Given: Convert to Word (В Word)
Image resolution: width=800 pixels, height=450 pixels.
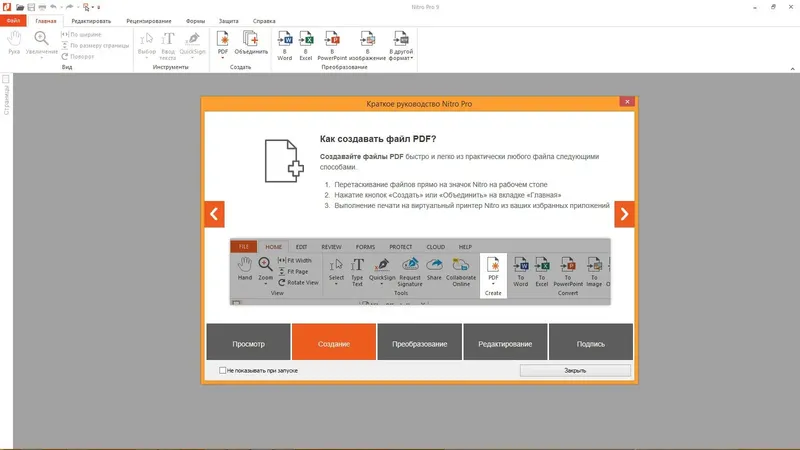Looking at the screenshot, I should (285, 45).
